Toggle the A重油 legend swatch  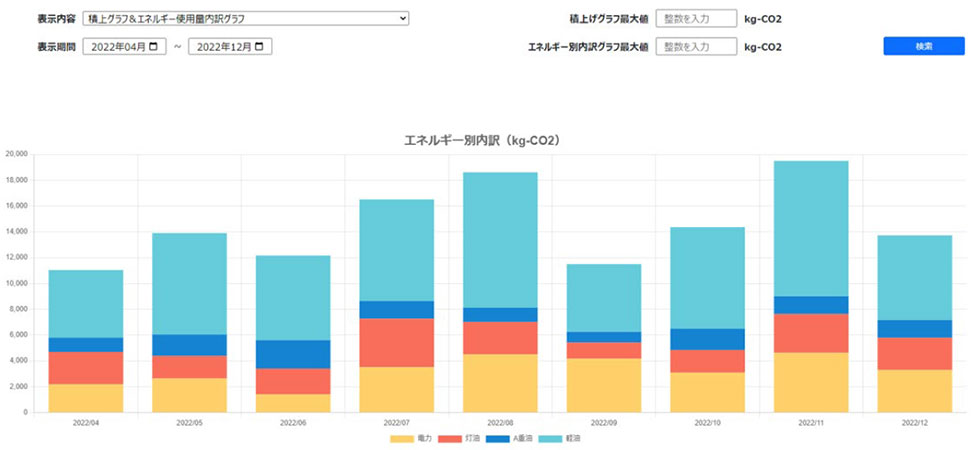click(x=499, y=439)
